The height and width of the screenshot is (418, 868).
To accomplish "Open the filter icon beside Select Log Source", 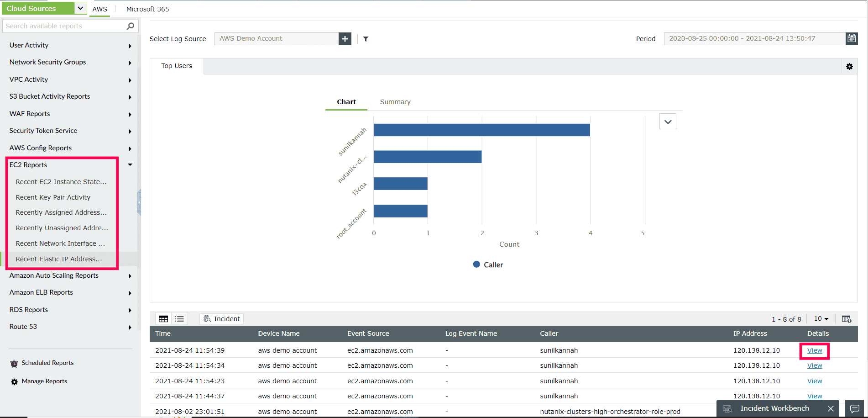I will (x=365, y=39).
